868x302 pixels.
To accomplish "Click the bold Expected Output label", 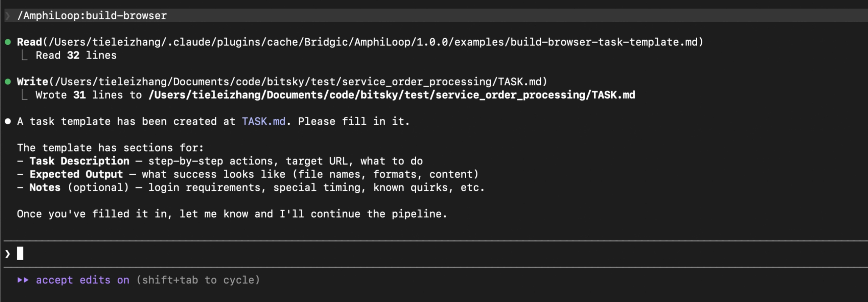I will [x=76, y=174].
